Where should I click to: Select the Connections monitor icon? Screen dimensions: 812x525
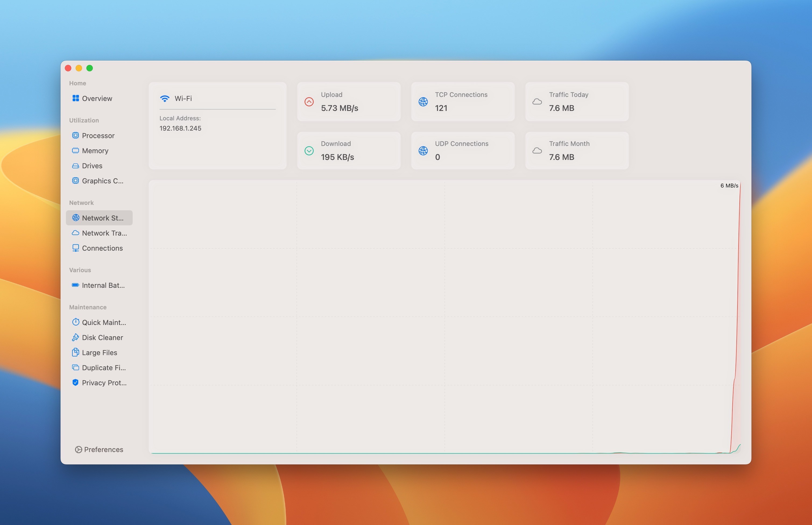pos(76,248)
